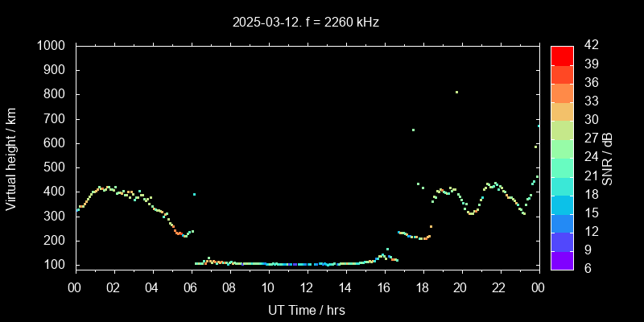Screen dimensions: 644x322
Task: Select the isolated data point near 800 km
Action: [456, 92]
